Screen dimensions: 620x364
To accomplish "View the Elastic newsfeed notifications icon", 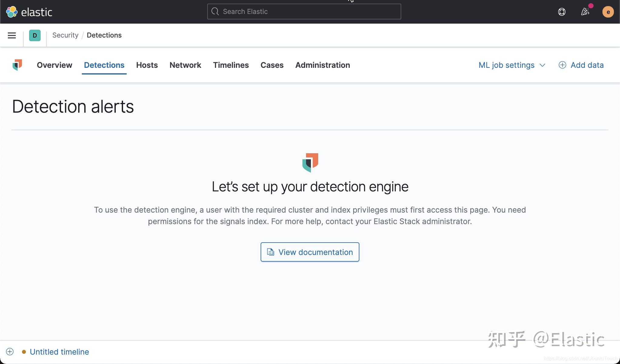I will (585, 12).
